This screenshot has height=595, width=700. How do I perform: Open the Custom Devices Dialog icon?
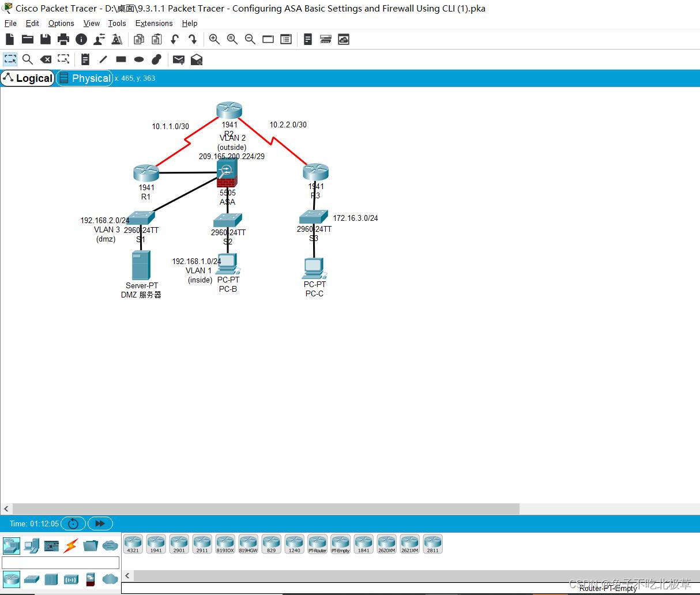click(x=286, y=39)
